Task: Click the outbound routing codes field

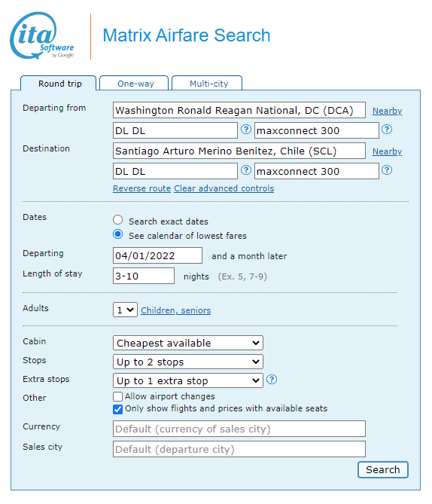Action: tap(175, 130)
